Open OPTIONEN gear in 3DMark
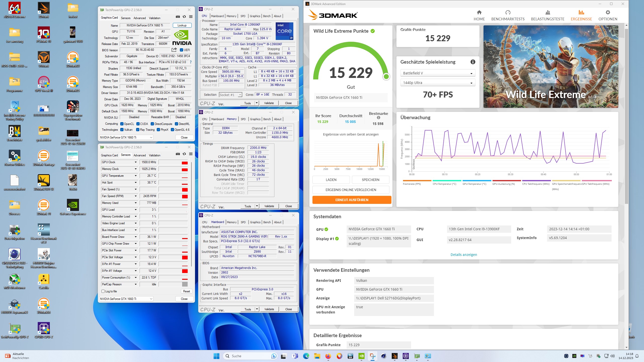This screenshot has width=644, height=362. point(608,16)
